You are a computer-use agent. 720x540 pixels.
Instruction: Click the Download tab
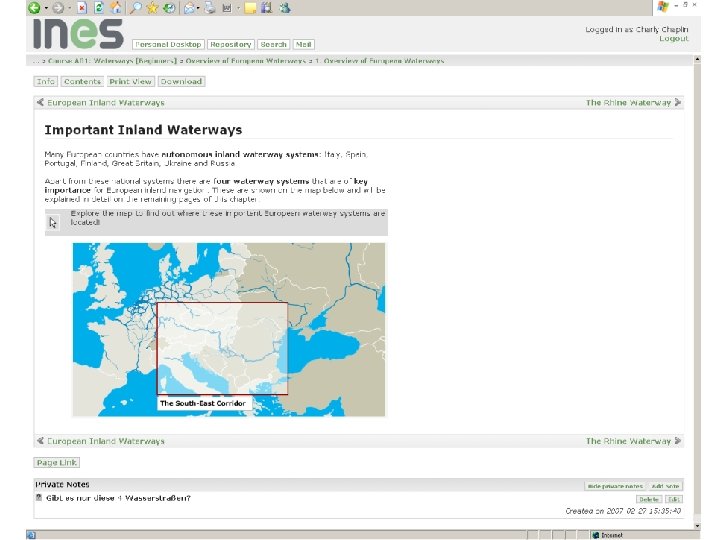tap(181, 82)
